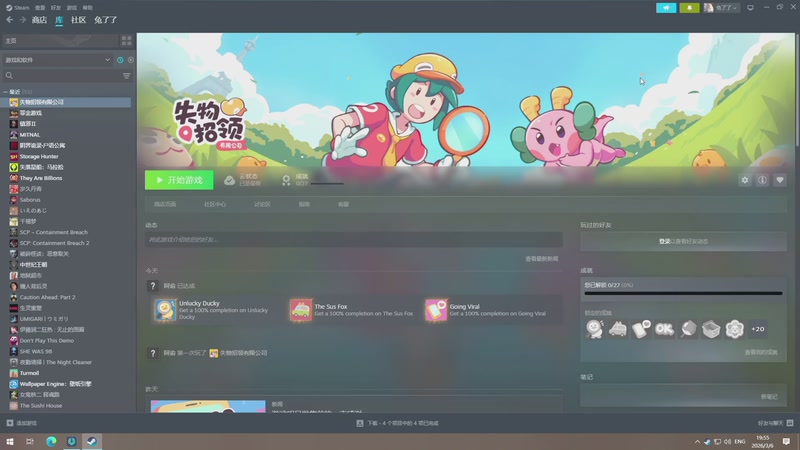The image size is (800, 450).
Task: Open the 游戏和软件 filter dropdown
Action: pyautogui.click(x=57, y=60)
